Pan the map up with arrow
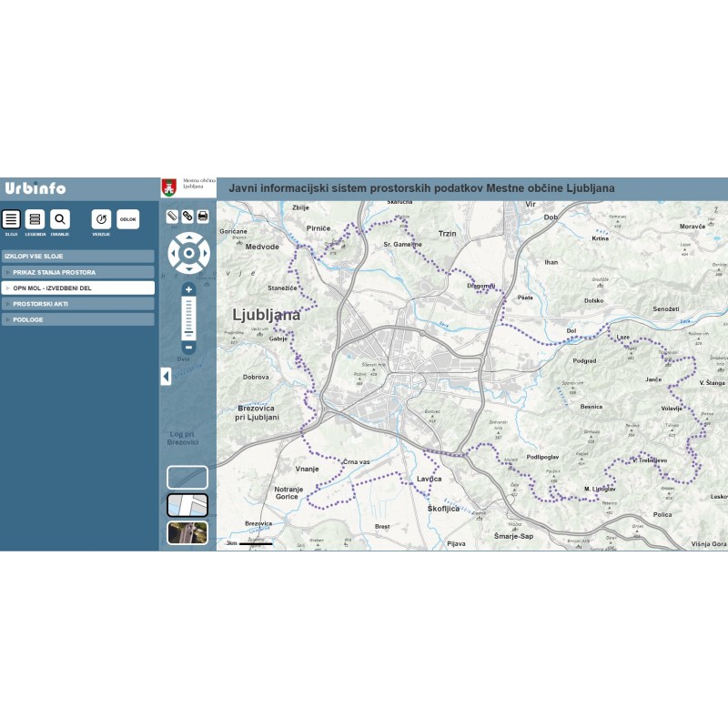The height and width of the screenshot is (728, 728). click(188, 237)
